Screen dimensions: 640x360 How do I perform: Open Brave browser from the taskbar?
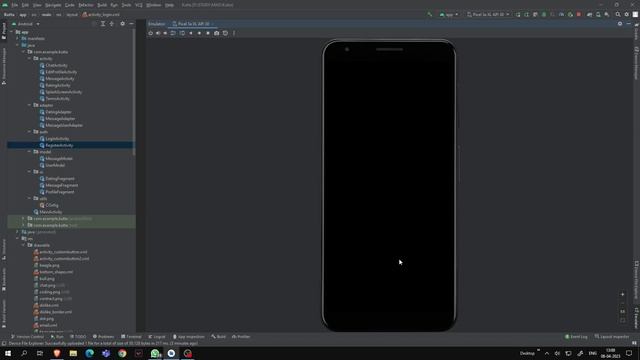(57, 353)
